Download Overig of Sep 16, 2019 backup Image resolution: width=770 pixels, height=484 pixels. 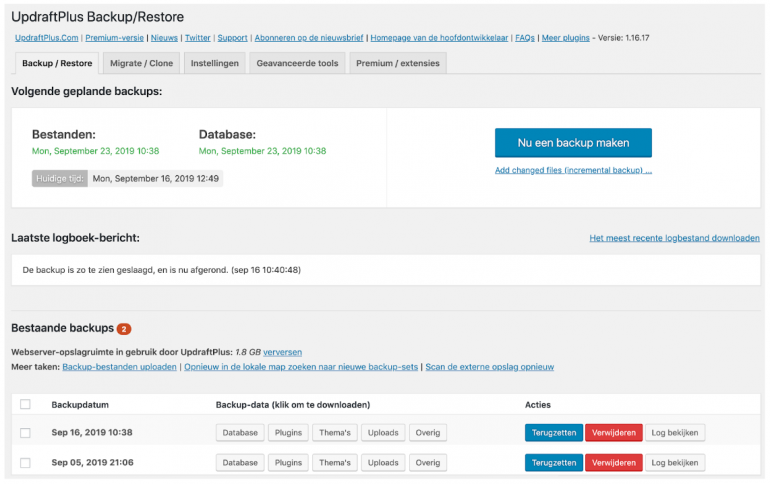[x=428, y=432]
